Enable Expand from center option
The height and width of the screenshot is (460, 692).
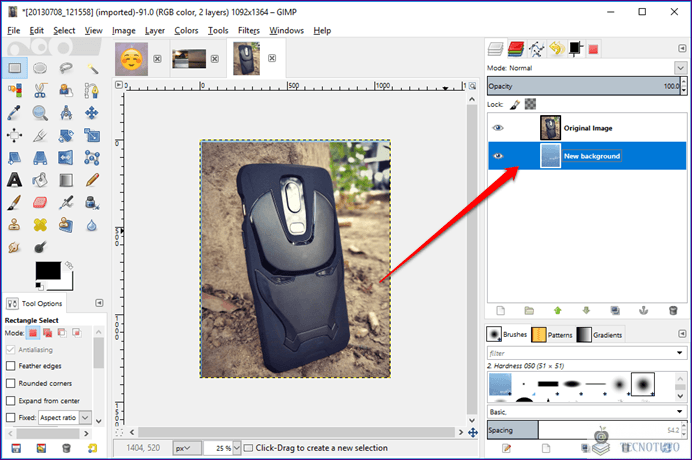tap(11, 400)
